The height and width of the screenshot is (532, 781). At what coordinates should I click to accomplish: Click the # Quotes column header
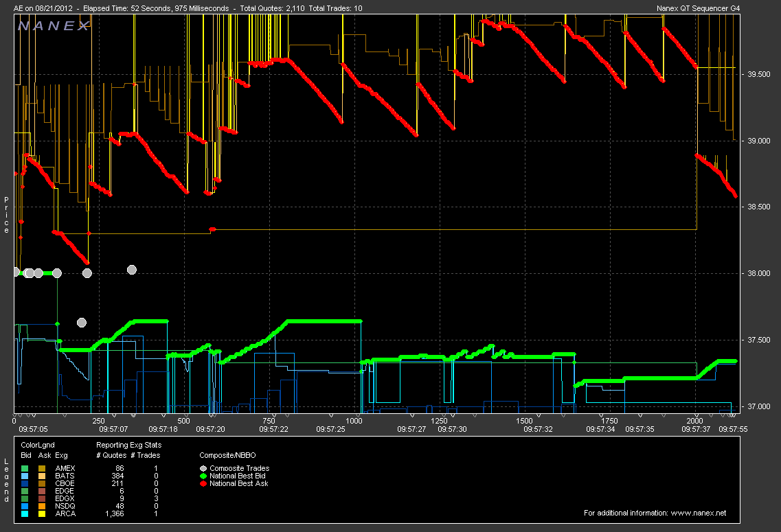click(x=111, y=455)
